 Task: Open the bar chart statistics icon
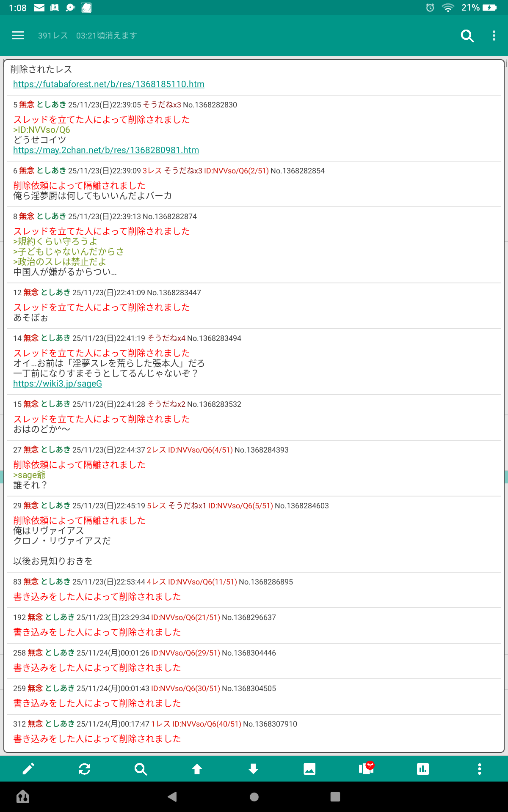pos(422,769)
